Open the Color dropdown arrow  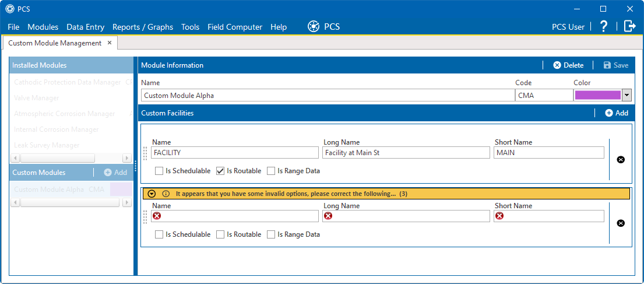[627, 96]
